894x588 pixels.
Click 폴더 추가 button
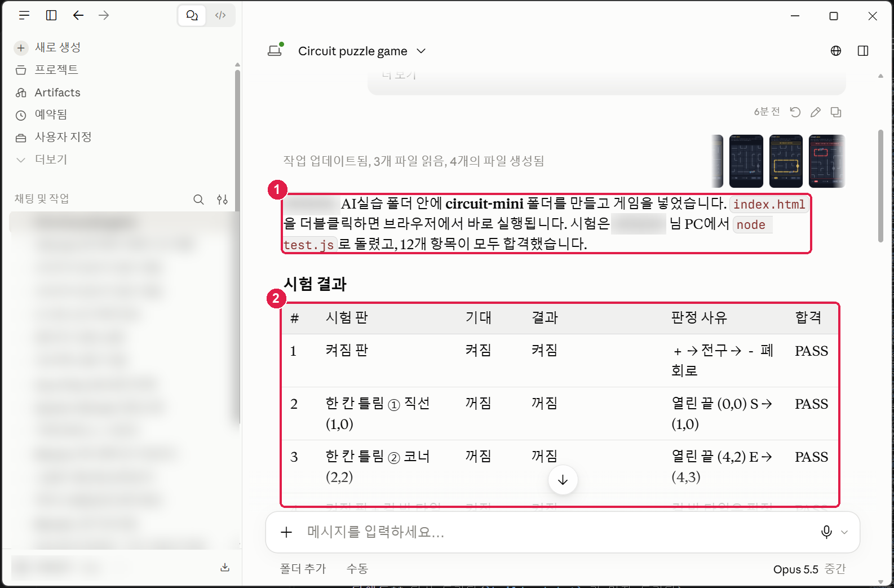[303, 569]
